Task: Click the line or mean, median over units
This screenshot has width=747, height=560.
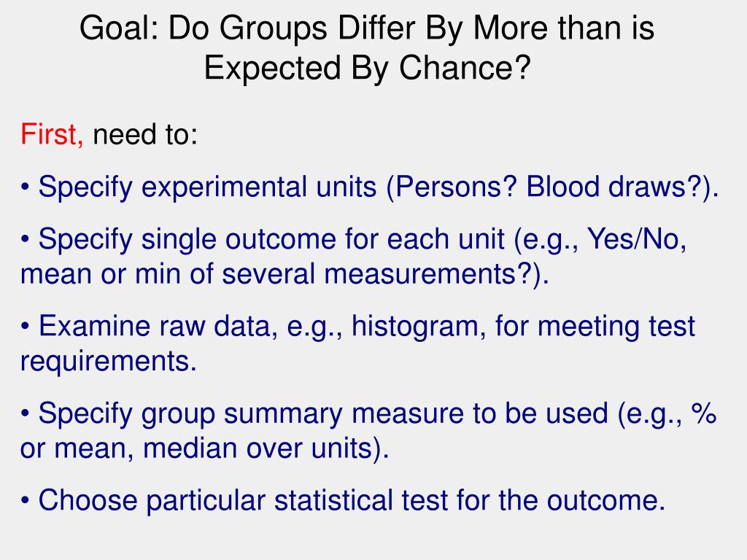Action: tap(204, 448)
